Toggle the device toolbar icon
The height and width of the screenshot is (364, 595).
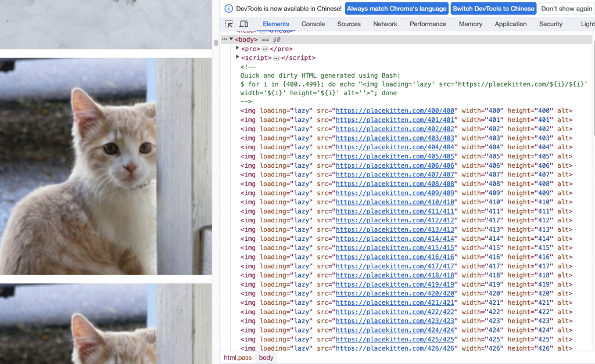[244, 24]
